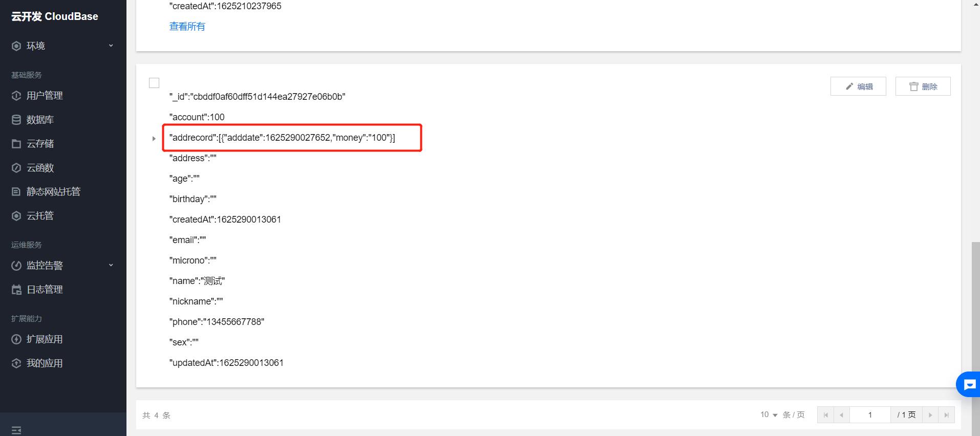The image size is (980, 436).
Task: Click the 查看所有 link
Action: (187, 27)
